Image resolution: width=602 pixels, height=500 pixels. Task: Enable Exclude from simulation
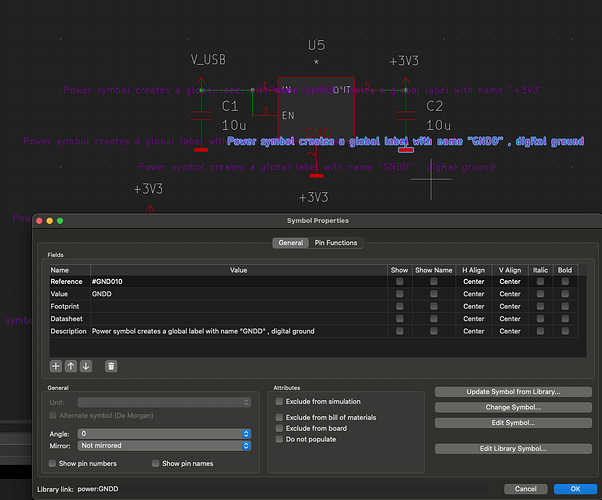[x=280, y=401]
